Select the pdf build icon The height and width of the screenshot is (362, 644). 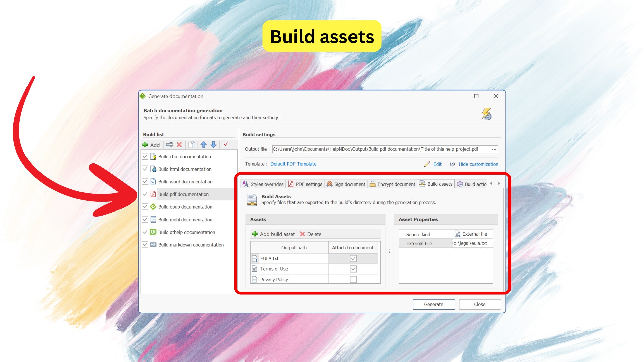(x=153, y=194)
